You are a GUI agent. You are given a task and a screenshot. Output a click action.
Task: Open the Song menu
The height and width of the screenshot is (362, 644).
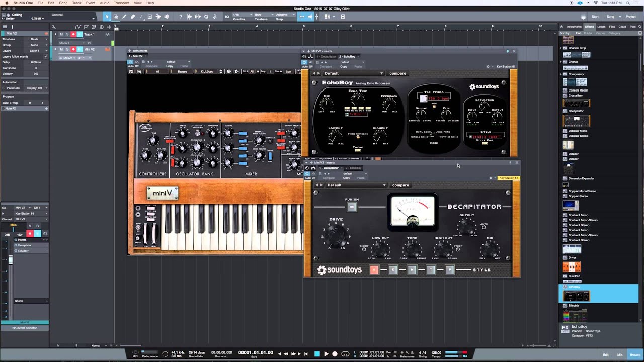[x=63, y=3]
